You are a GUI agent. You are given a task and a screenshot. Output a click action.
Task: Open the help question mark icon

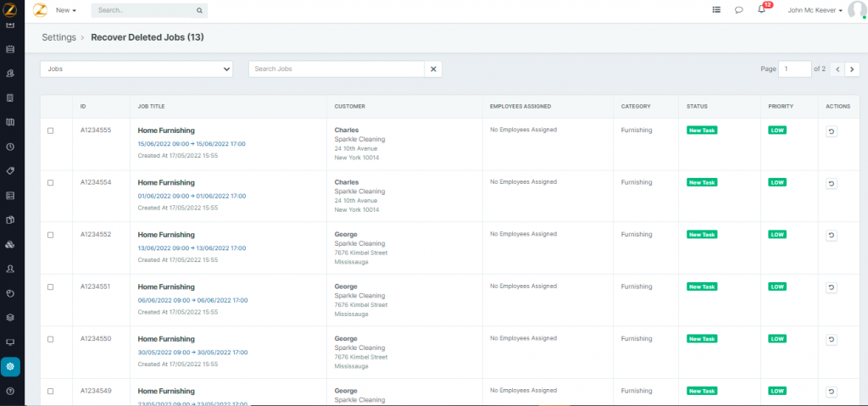pyautogui.click(x=10, y=392)
